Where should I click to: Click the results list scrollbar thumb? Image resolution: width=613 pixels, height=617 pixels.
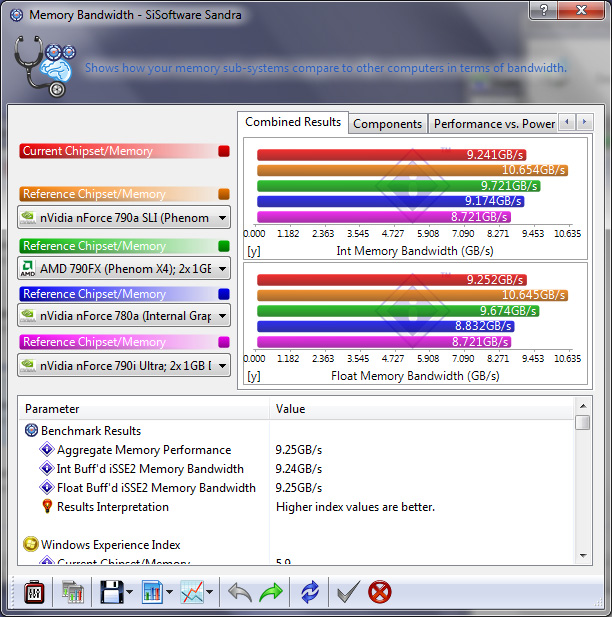pos(583,423)
